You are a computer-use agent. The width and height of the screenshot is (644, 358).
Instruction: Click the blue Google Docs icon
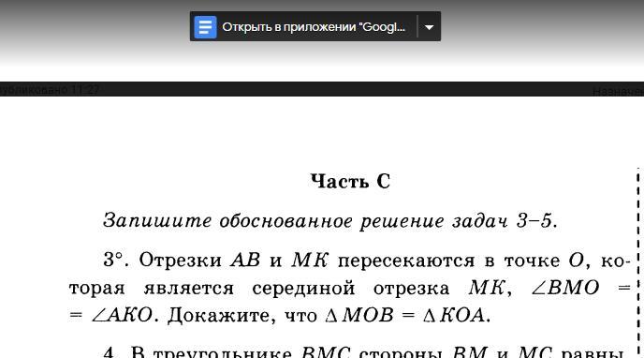click(205, 27)
